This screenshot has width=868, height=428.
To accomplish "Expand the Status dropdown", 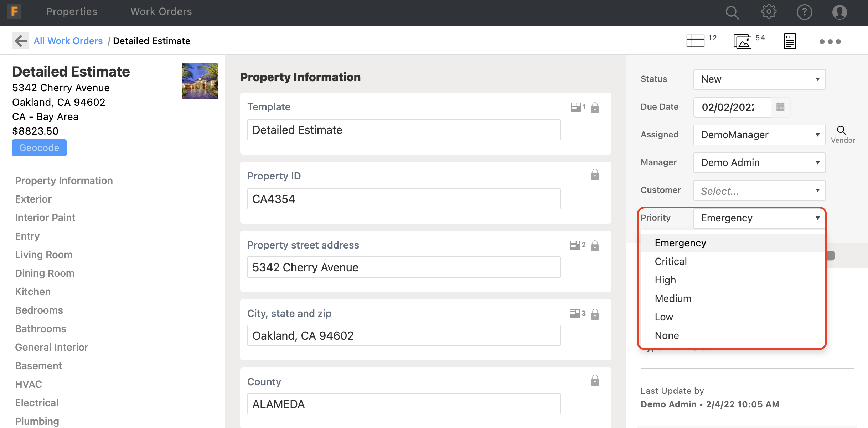I will tap(759, 79).
